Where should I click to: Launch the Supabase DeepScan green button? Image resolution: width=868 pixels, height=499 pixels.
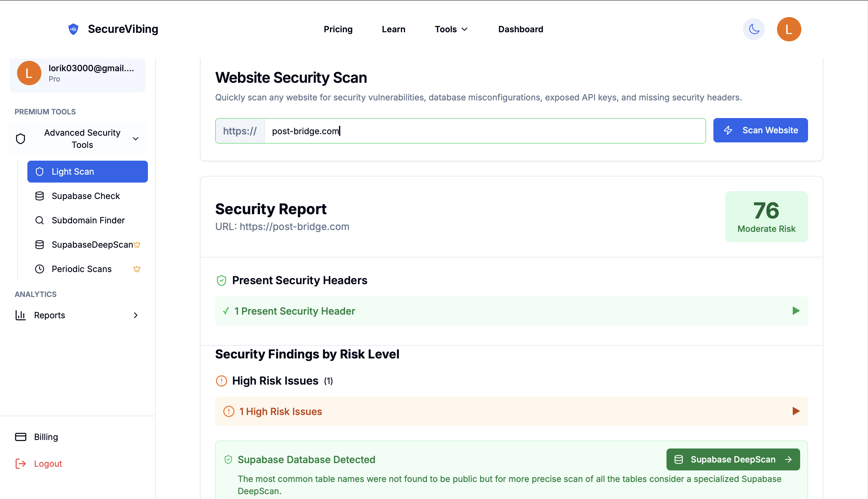point(733,459)
